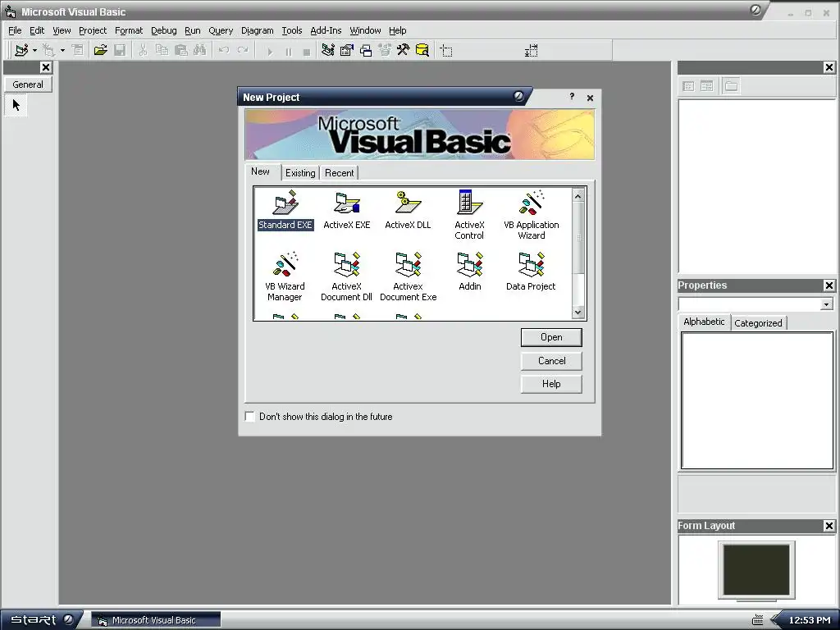The width and height of the screenshot is (840, 630).
Task: Click the question mark help button
Action: tap(572, 97)
